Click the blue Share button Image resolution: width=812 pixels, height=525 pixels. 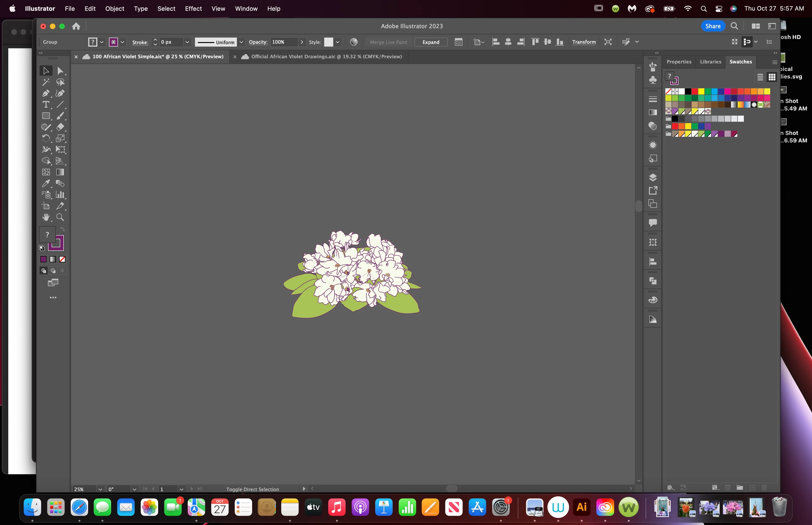pyautogui.click(x=713, y=26)
